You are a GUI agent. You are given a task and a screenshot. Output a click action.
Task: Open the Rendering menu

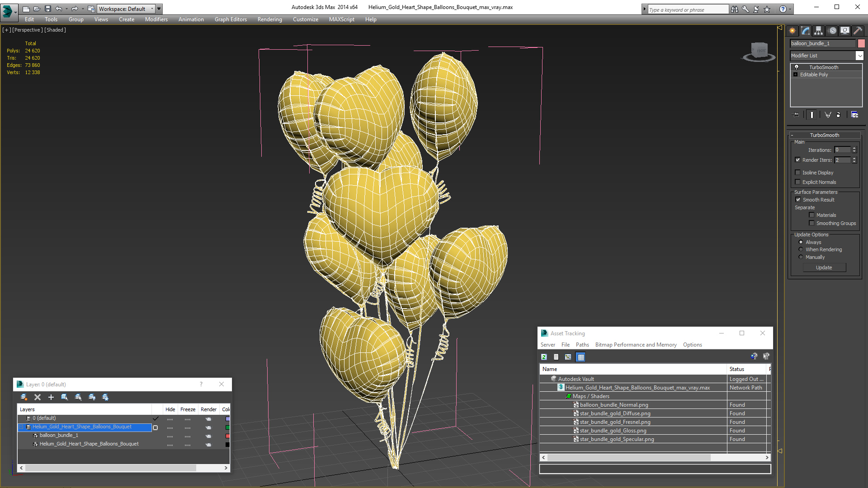click(x=269, y=19)
